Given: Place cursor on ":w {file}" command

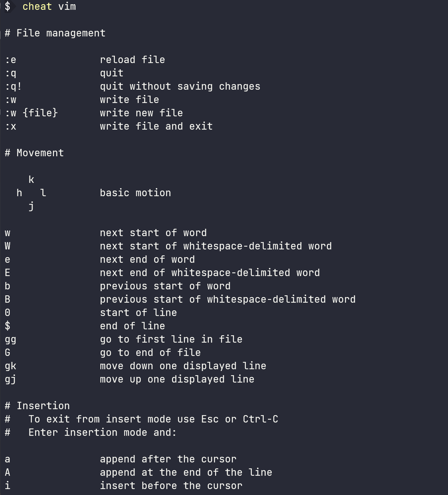Looking at the screenshot, I should tap(31, 113).
